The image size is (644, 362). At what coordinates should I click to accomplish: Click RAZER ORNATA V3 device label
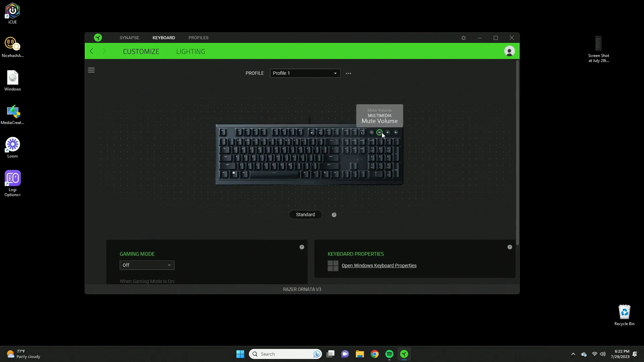302,289
